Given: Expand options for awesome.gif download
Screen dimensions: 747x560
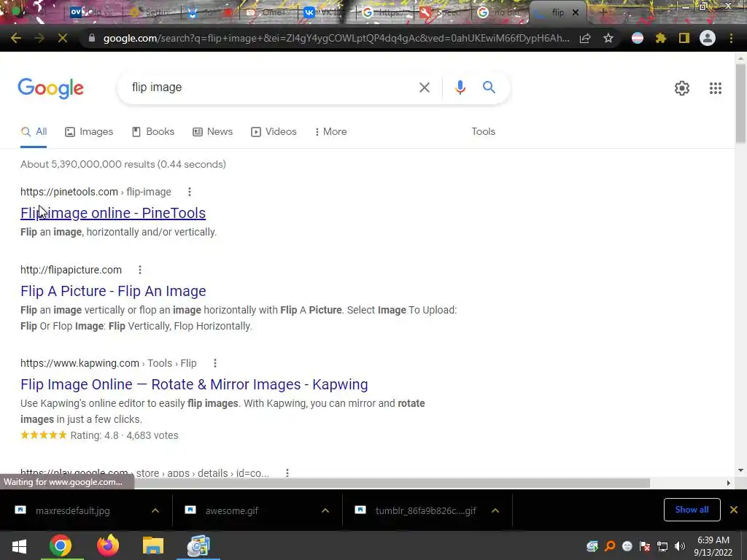Looking at the screenshot, I should pyautogui.click(x=325, y=510).
